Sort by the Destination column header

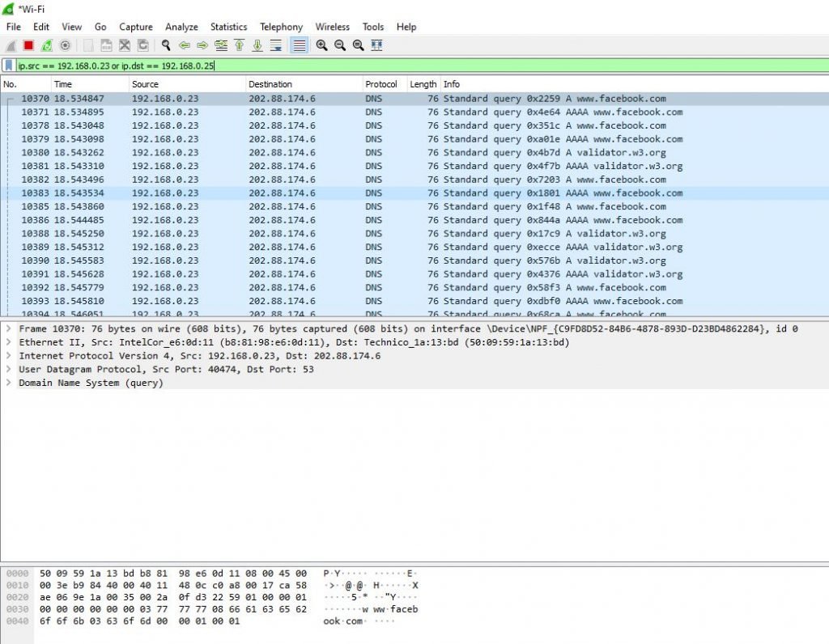304,84
